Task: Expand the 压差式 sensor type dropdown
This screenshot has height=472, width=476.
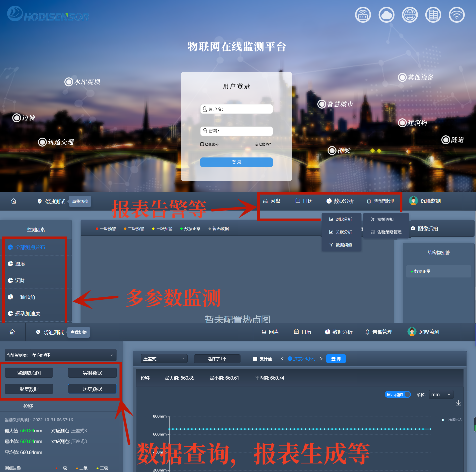Action: coord(164,359)
